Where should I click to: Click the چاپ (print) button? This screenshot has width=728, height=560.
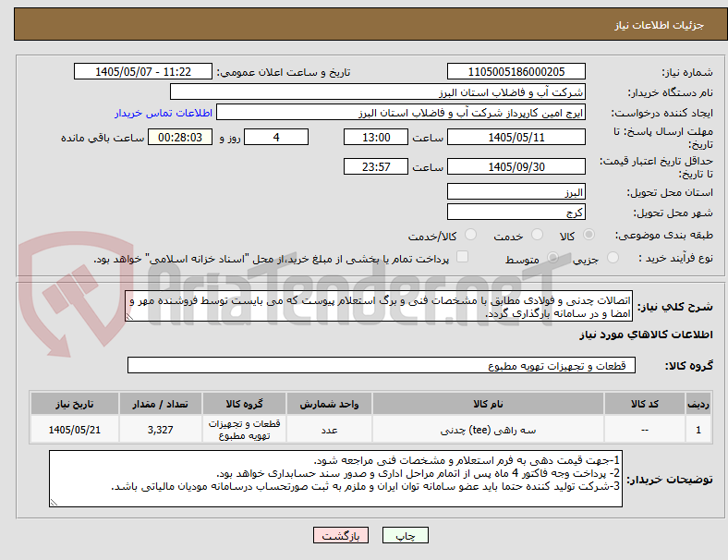click(x=405, y=535)
